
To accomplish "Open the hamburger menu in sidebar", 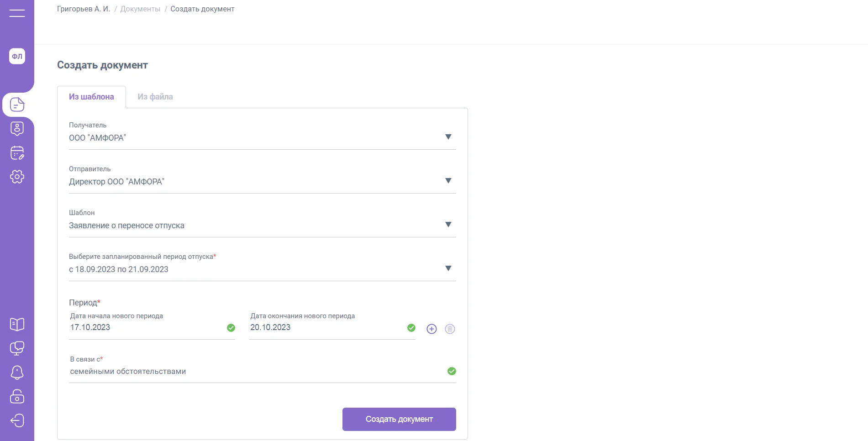I will [17, 13].
